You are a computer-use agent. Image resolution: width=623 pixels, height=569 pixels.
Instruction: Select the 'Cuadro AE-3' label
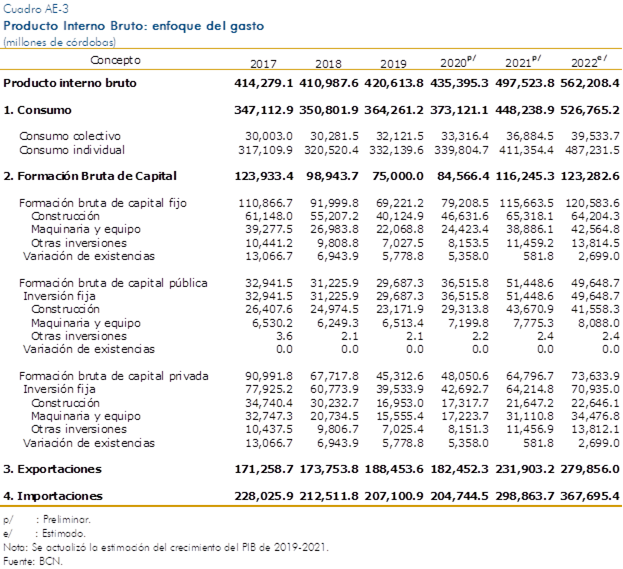pos(36,8)
